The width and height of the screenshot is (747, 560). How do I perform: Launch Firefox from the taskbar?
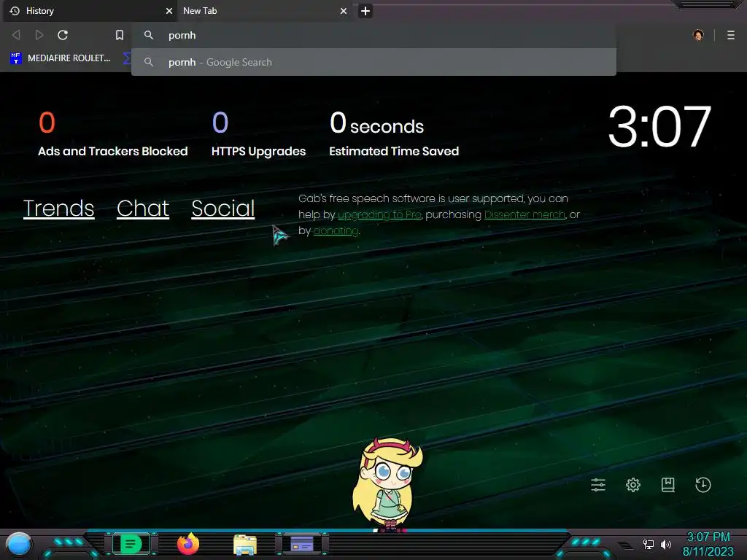(x=188, y=544)
